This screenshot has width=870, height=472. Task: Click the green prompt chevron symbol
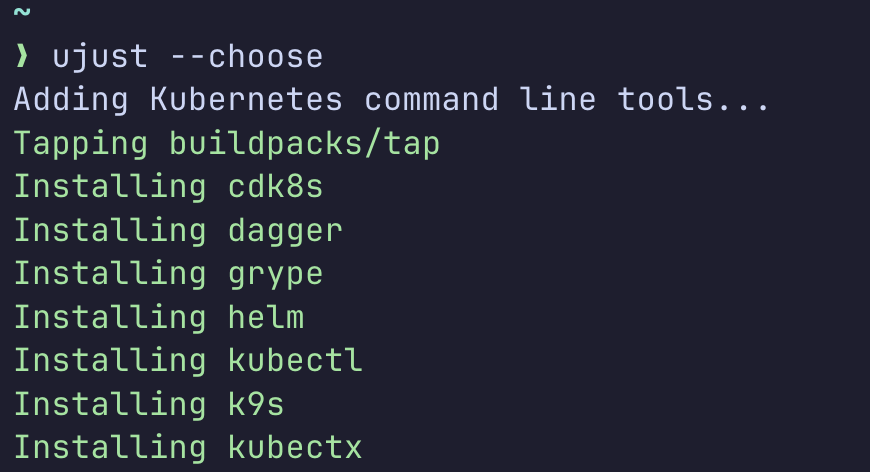(22, 57)
